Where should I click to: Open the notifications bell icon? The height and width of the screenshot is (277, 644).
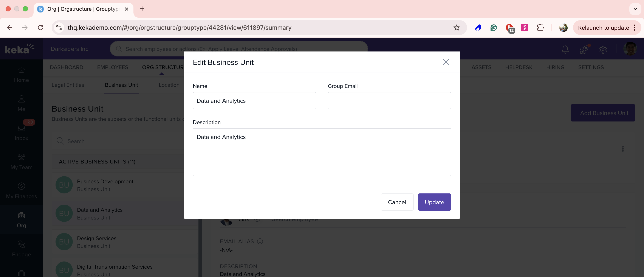[565, 49]
